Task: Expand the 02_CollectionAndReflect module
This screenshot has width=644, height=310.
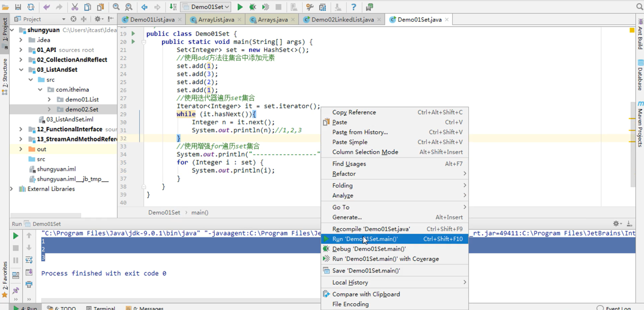Action: point(21,59)
